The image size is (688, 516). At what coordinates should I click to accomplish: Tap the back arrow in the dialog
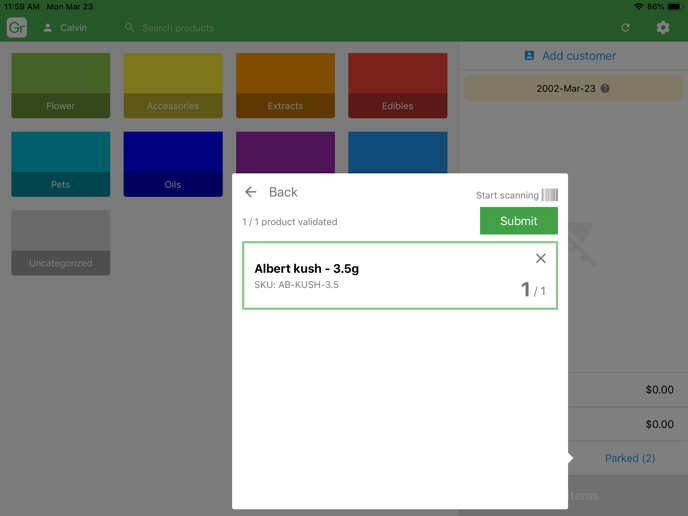coord(251,192)
